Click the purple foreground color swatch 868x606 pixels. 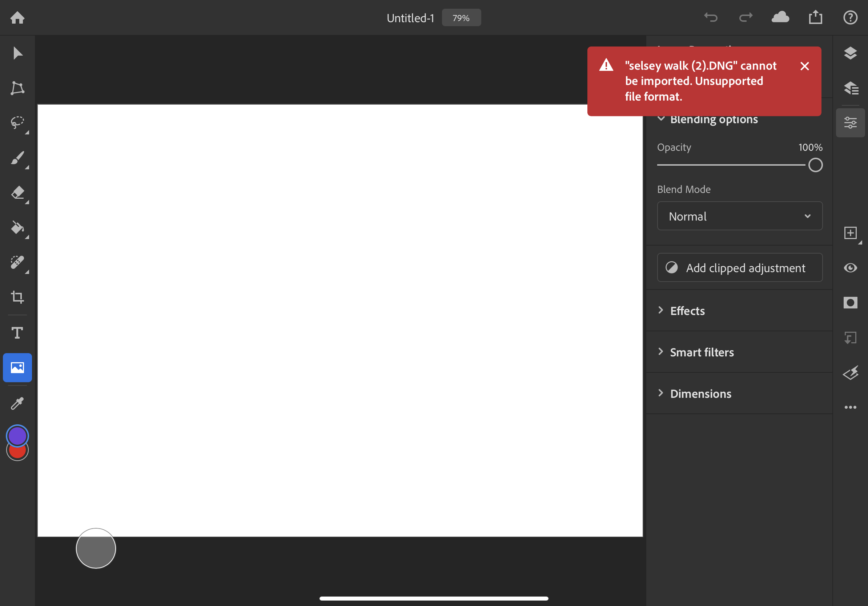[x=17, y=434]
